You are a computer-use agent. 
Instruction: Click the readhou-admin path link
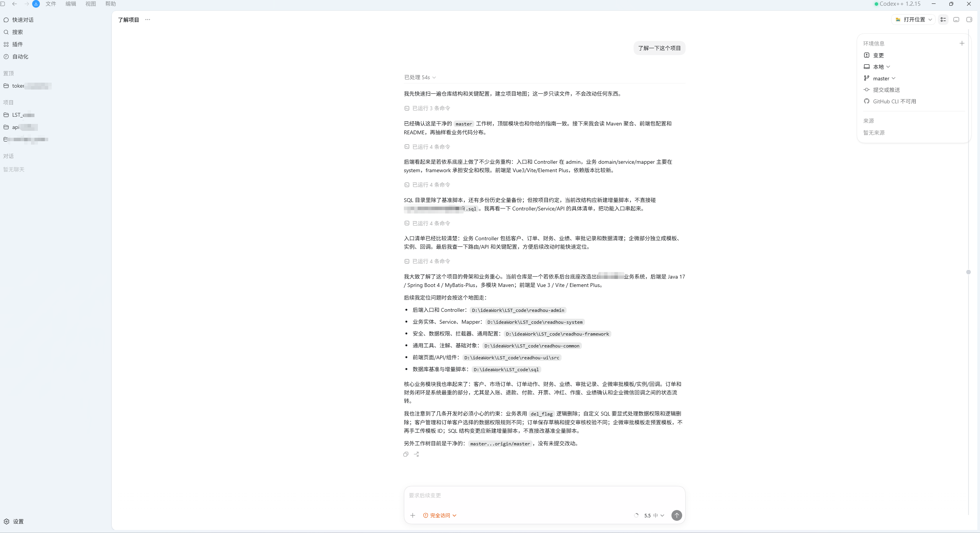coord(518,310)
